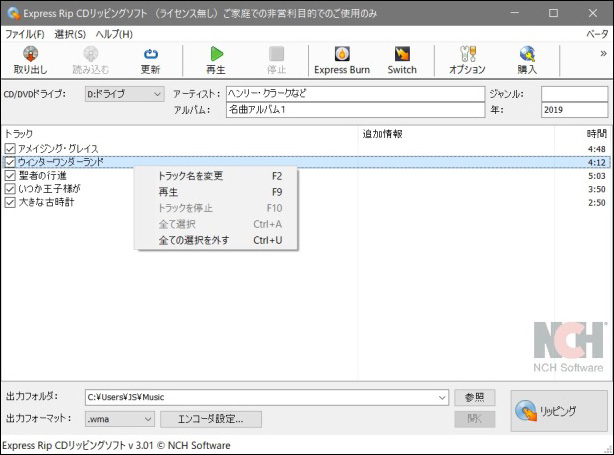Click the 追加情報 column header

click(x=382, y=134)
